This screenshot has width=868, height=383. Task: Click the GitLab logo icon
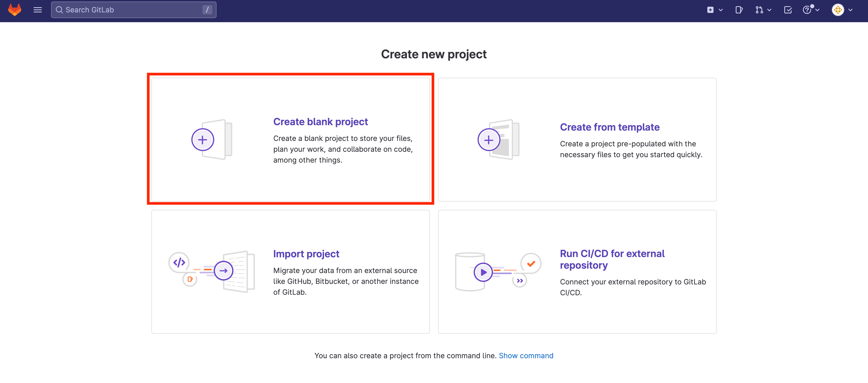14,10
